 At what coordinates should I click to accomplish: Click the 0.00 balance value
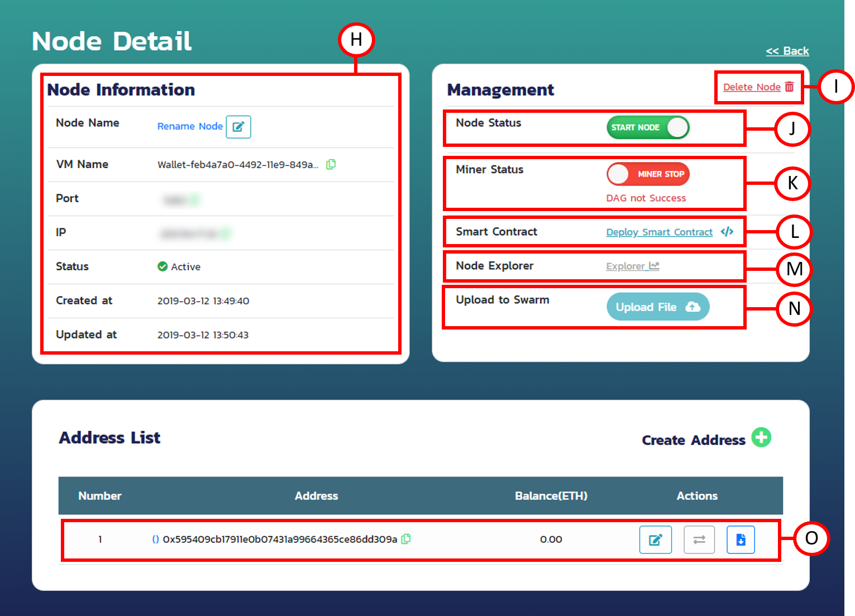tap(551, 539)
